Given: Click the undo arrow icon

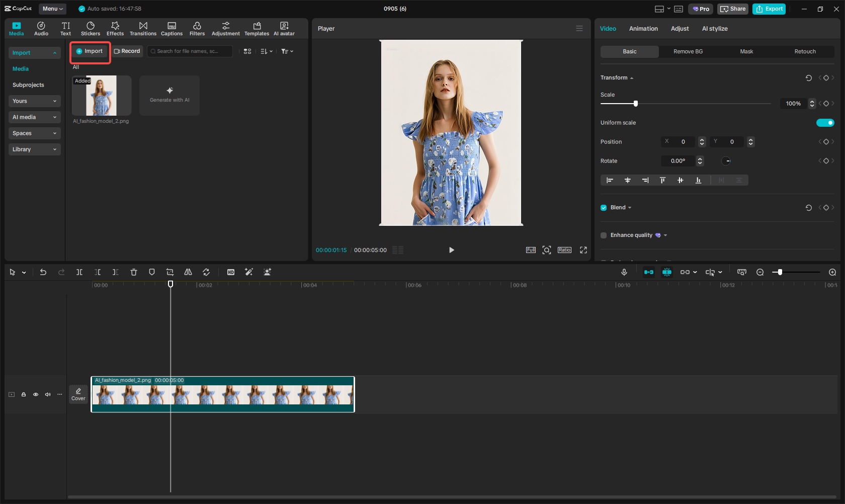Looking at the screenshot, I should coord(43,272).
